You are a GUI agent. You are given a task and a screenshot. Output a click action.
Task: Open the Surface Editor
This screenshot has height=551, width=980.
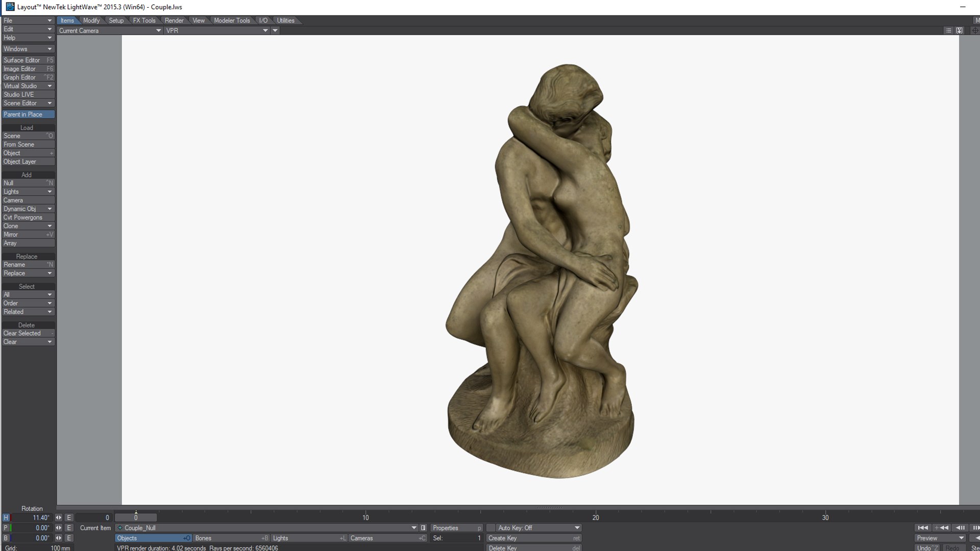pyautogui.click(x=28, y=60)
